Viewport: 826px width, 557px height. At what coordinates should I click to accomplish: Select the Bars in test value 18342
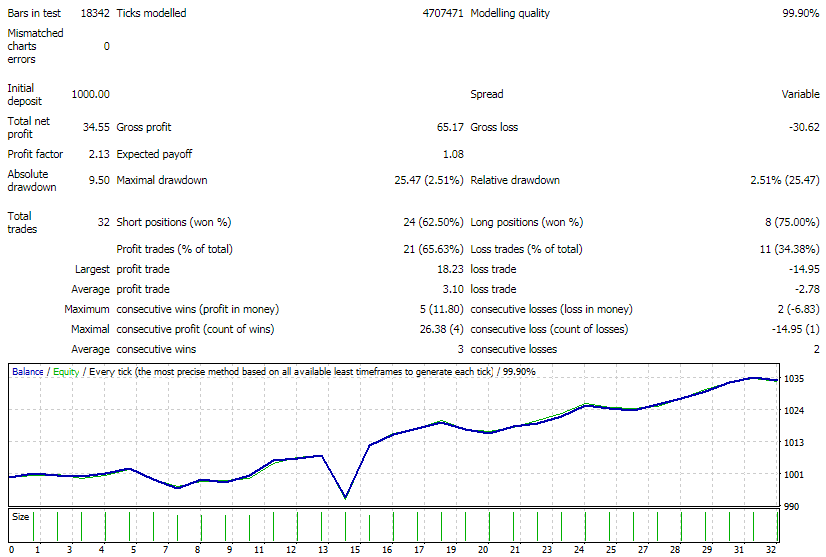95,13
